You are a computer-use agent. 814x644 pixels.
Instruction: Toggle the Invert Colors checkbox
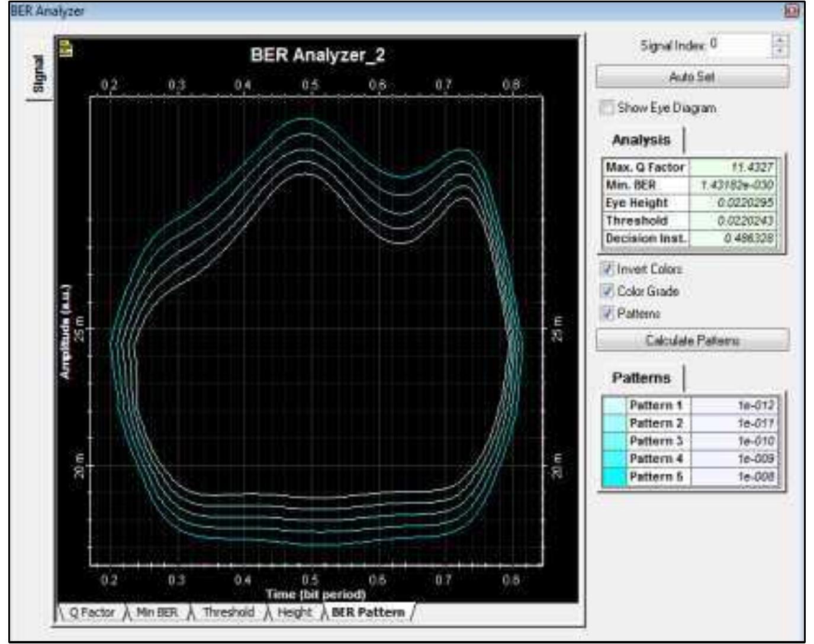[x=607, y=269]
